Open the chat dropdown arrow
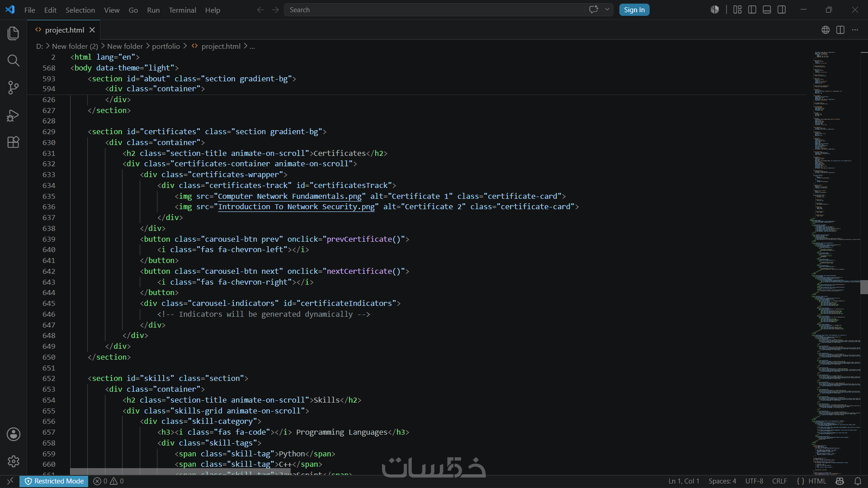 pos(607,9)
